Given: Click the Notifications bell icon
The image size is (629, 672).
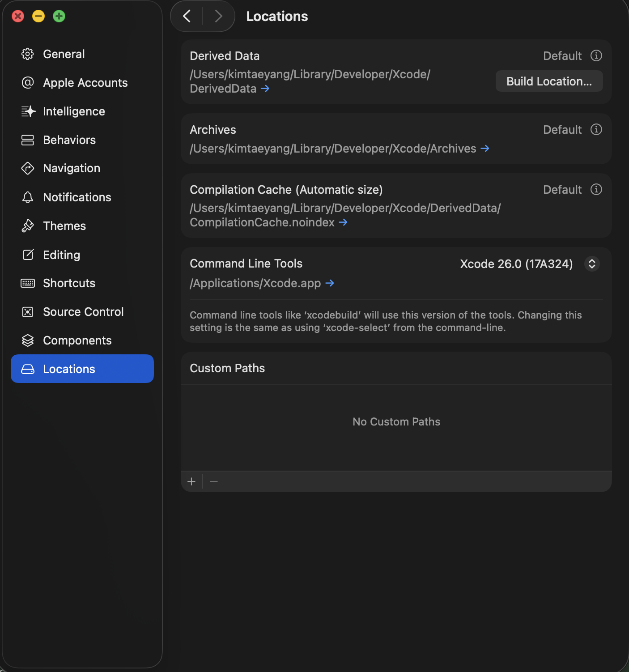Looking at the screenshot, I should click(28, 197).
